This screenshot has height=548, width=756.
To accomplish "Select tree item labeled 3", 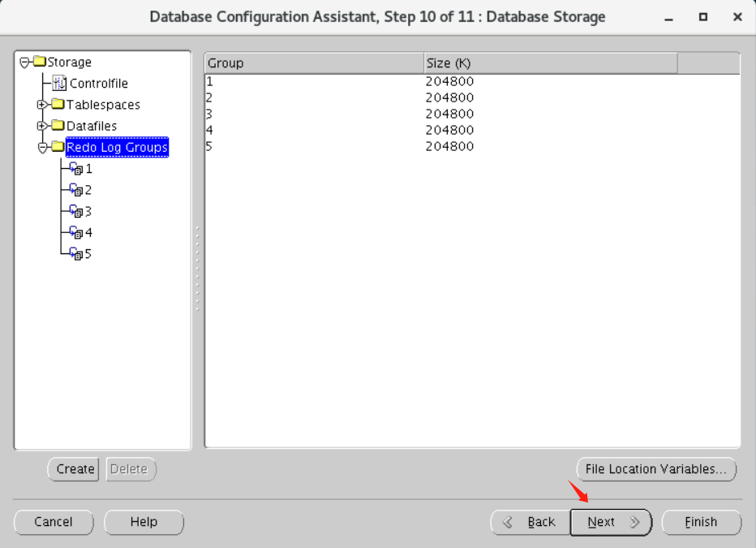I will click(88, 211).
